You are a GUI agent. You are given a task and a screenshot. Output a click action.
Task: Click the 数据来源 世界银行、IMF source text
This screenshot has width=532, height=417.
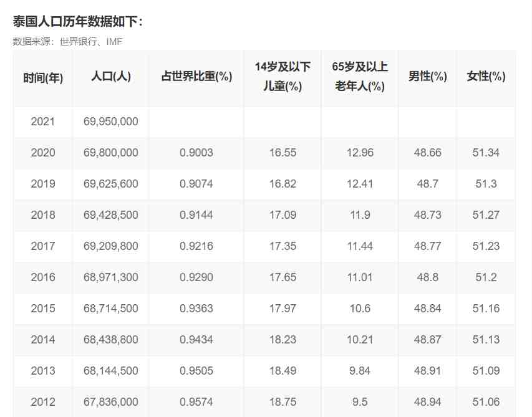point(67,41)
